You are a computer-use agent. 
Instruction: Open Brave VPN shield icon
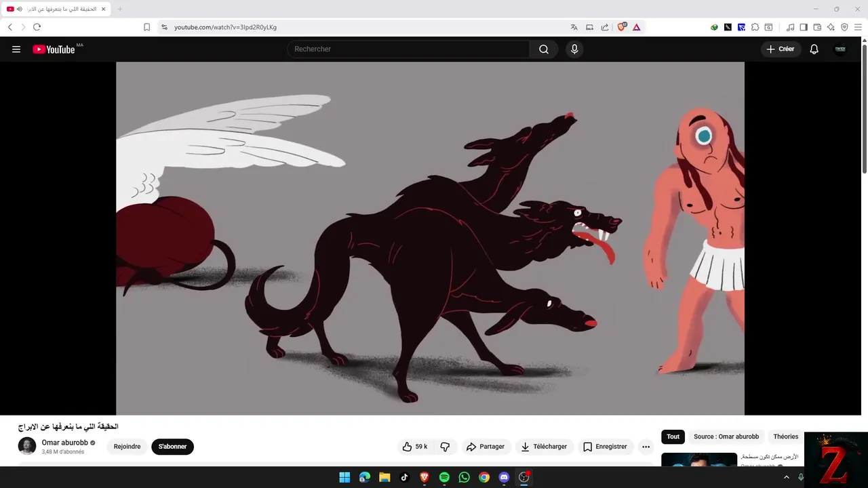(x=844, y=27)
